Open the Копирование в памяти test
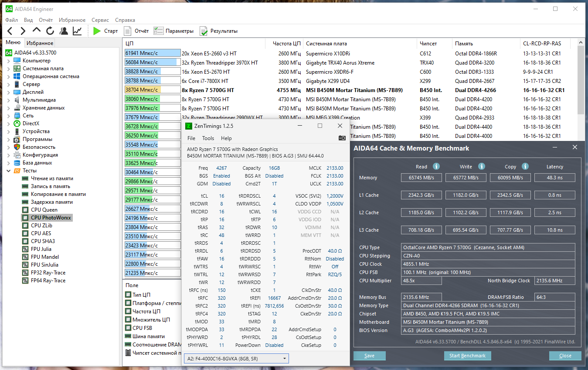The width and height of the screenshot is (588, 370). point(58,194)
